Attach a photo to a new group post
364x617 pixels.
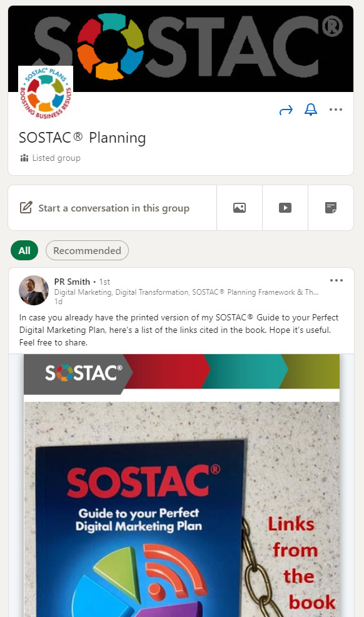[239, 207]
